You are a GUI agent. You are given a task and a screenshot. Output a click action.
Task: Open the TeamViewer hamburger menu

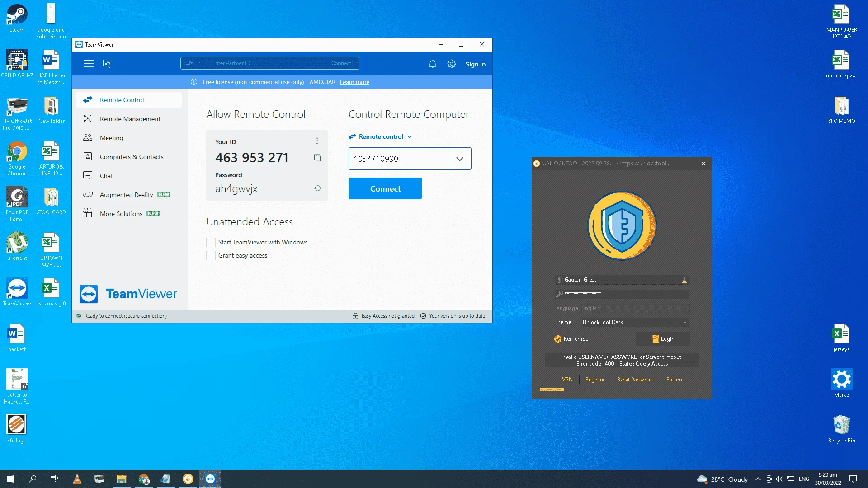tap(89, 64)
